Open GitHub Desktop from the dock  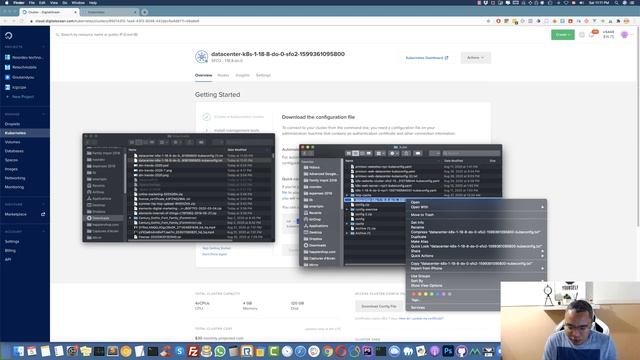coord(461,351)
